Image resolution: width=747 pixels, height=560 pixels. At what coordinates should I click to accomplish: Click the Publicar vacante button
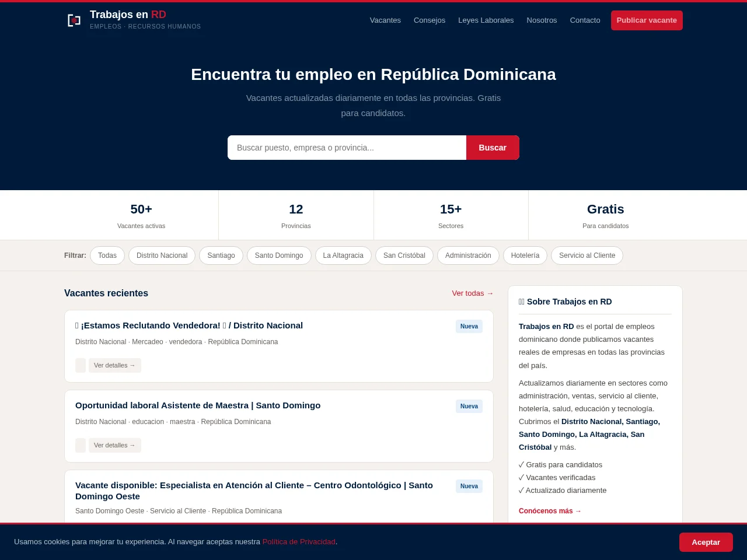647,20
